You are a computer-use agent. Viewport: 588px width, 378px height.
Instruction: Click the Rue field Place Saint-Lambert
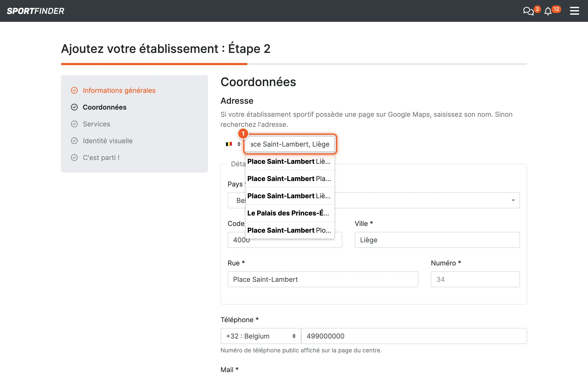323,279
